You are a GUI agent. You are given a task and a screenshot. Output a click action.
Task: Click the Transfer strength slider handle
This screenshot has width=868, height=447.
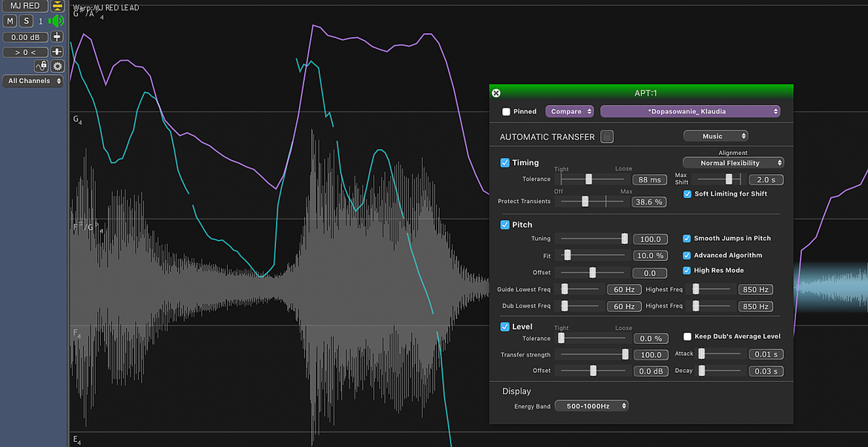point(625,354)
